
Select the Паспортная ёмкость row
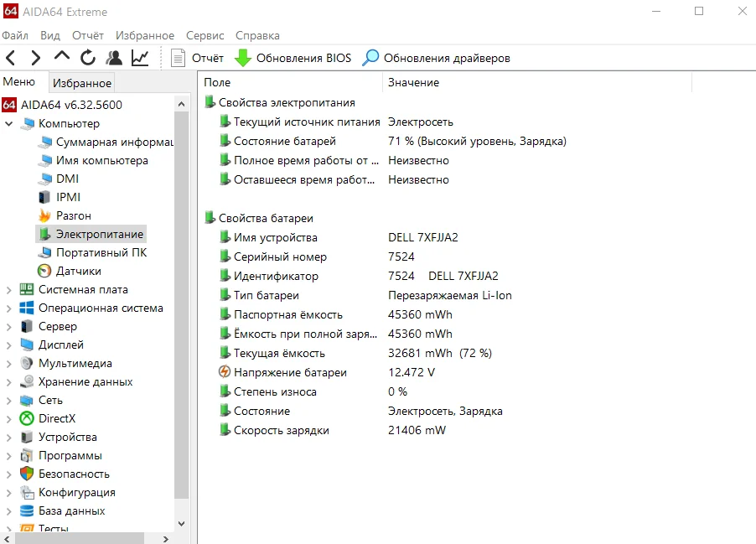pos(335,314)
